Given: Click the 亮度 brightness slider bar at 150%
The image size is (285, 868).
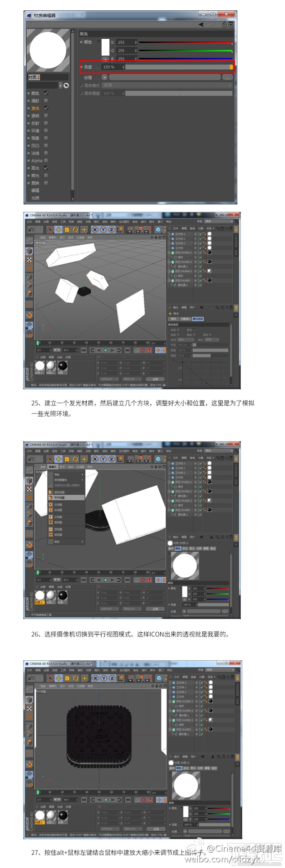Looking at the screenshot, I should pyautogui.click(x=179, y=67).
